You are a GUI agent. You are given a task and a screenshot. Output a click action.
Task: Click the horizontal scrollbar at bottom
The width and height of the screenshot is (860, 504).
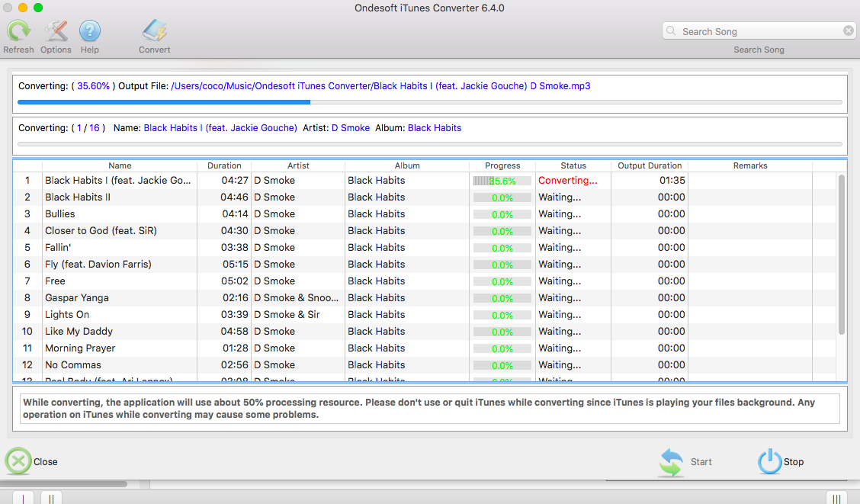(x=63, y=484)
